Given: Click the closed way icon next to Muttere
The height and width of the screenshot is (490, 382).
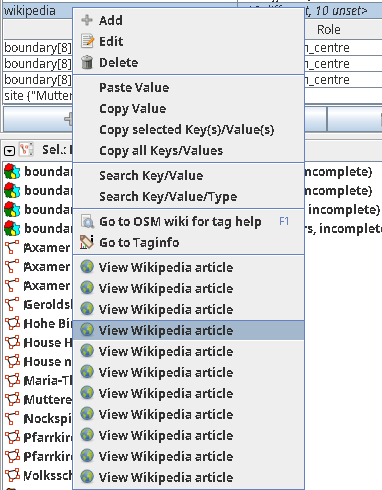Looking at the screenshot, I should pos(12,399).
